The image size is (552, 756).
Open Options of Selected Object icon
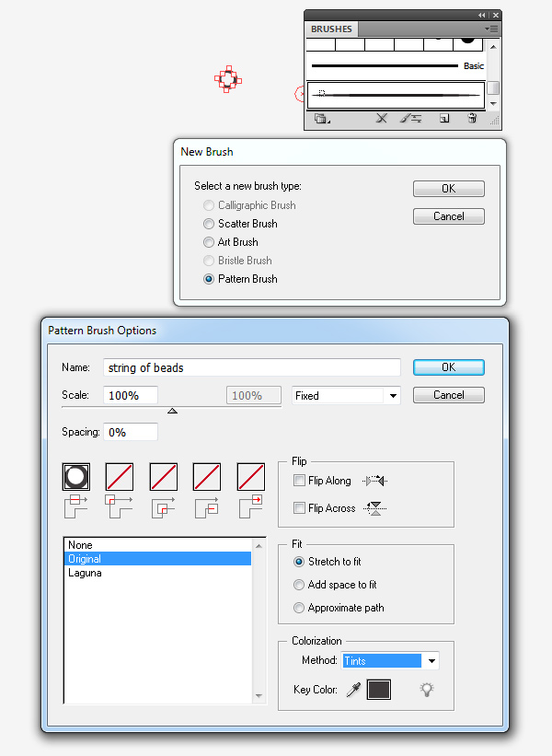[411, 119]
